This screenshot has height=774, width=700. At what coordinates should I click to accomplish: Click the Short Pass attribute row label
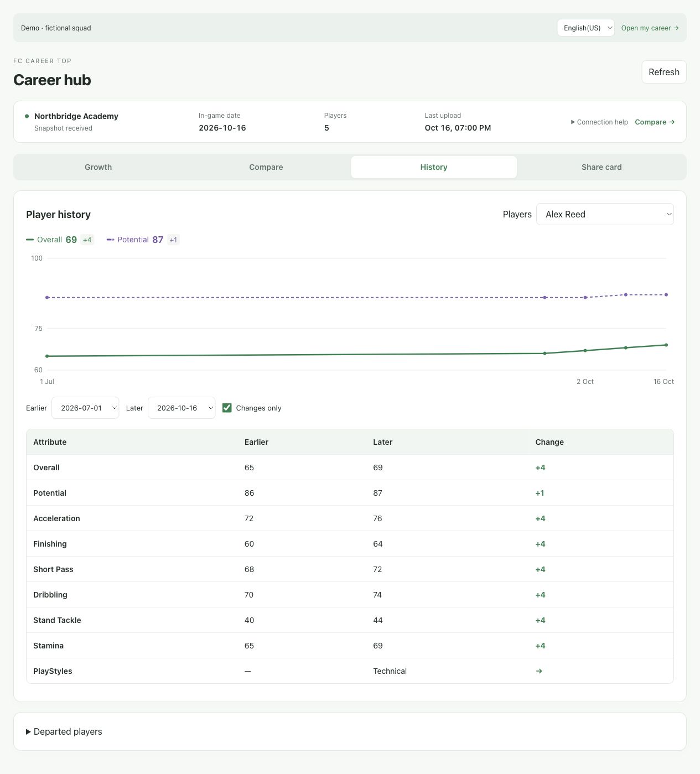pyautogui.click(x=53, y=569)
